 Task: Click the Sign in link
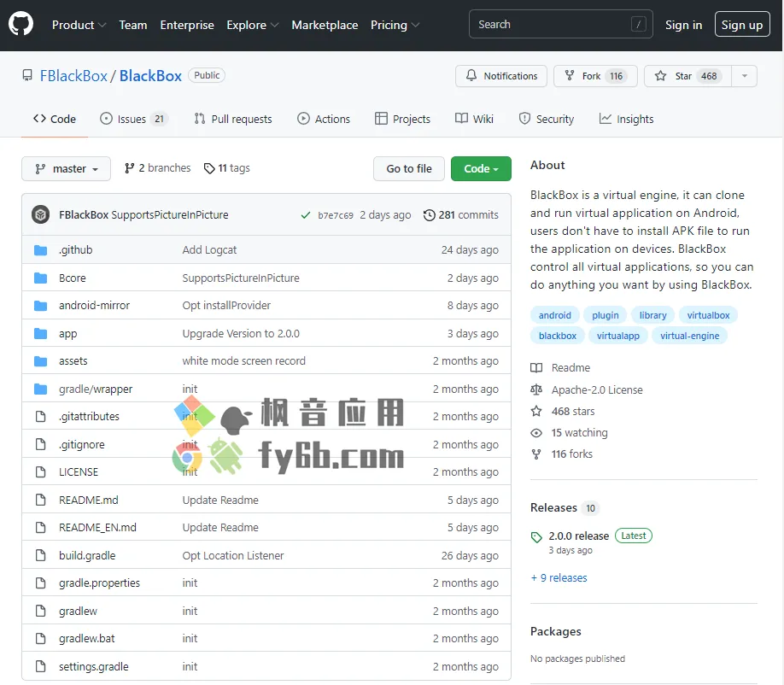pyautogui.click(x=683, y=25)
